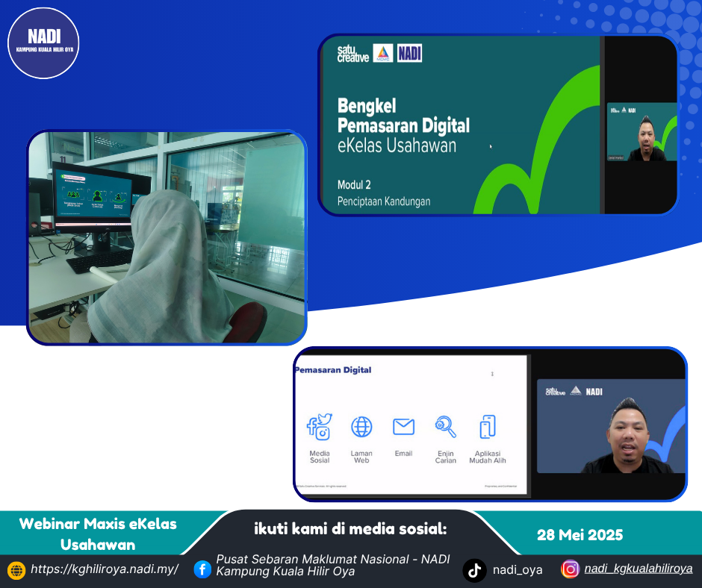Click the Instagram icon in footer
This screenshot has width=702, height=588.
570,569
